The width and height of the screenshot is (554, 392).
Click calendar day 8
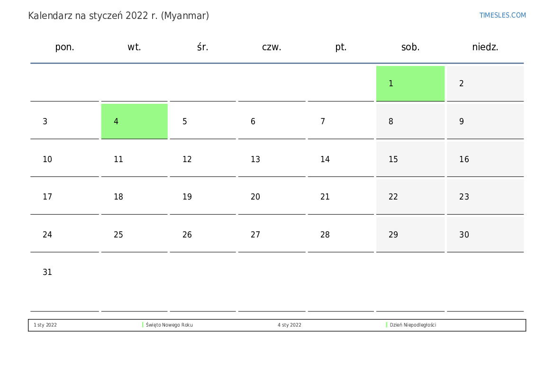point(410,121)
